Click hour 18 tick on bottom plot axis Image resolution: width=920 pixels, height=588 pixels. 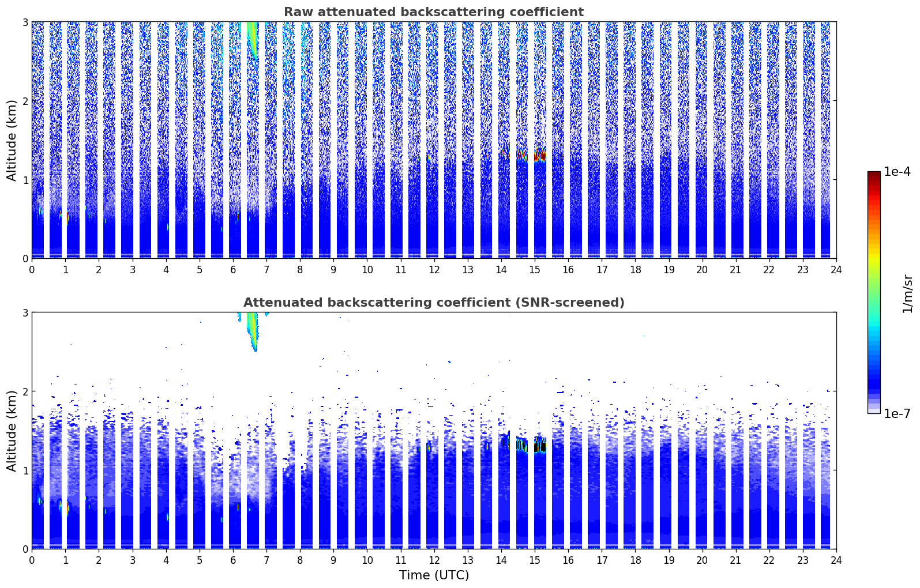click(x=635, y=560)
